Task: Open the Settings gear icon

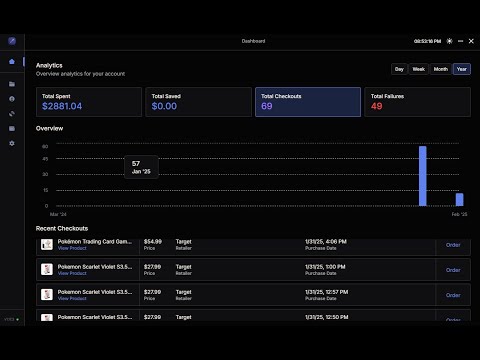Action: [12, 143]
